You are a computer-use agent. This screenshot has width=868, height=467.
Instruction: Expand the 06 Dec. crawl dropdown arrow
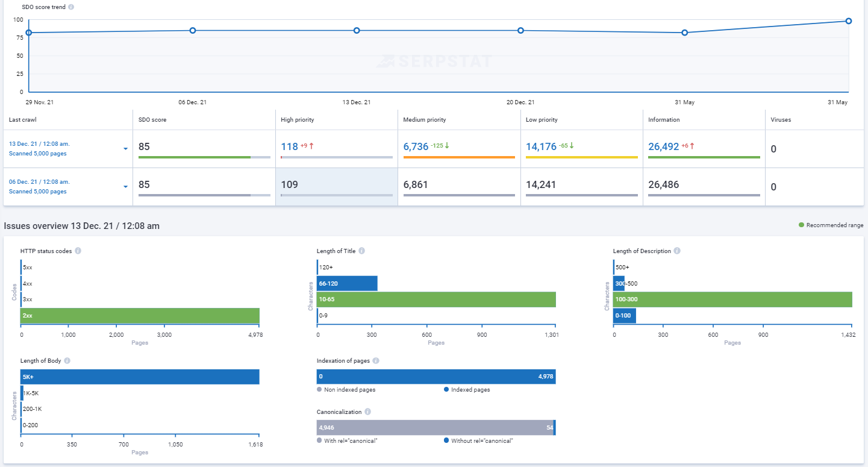click(125, 186)
